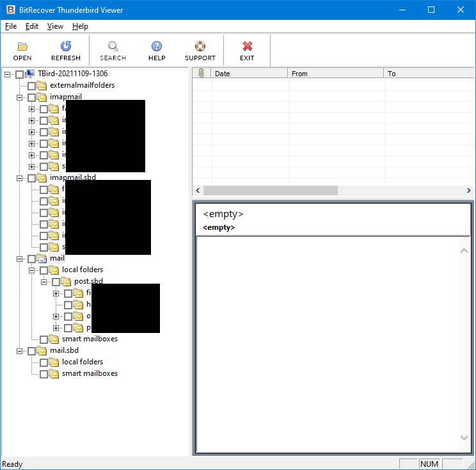Select local folders label under mail.sbd
This screenshot has width=476, height=470.
coord(83,362)
